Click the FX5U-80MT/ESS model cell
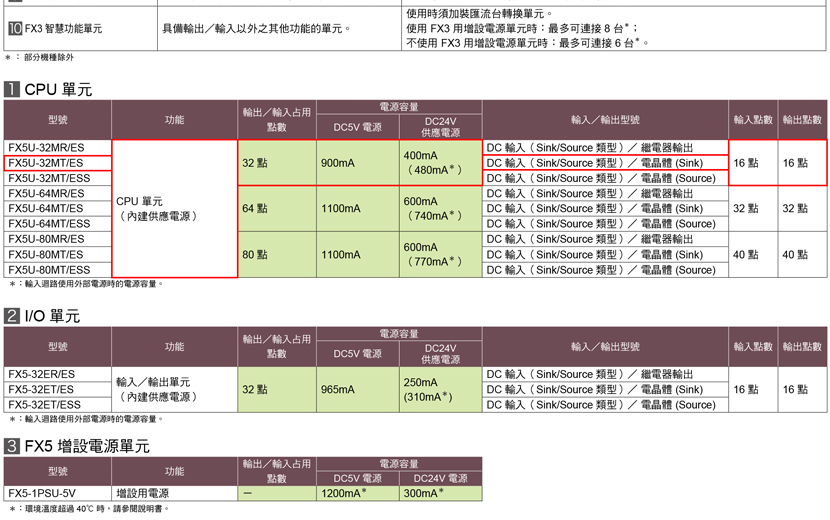Viewport: 830px width, 520px height. [58, 270]
